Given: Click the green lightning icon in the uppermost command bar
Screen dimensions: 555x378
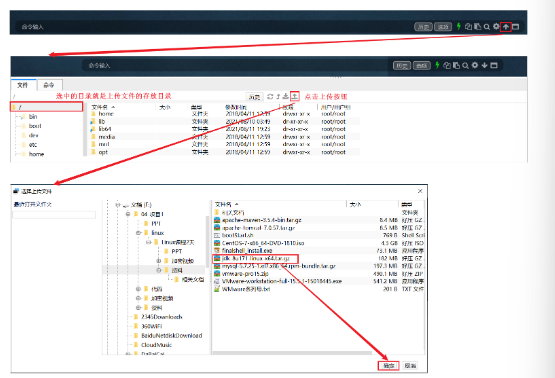Looking at the screenshot, I should [458, 27].
